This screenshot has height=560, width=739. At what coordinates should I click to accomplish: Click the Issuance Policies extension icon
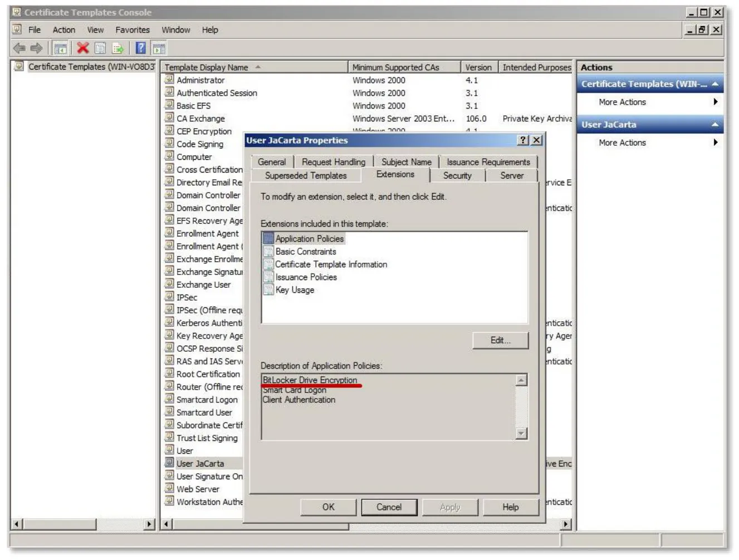[268, 277]
